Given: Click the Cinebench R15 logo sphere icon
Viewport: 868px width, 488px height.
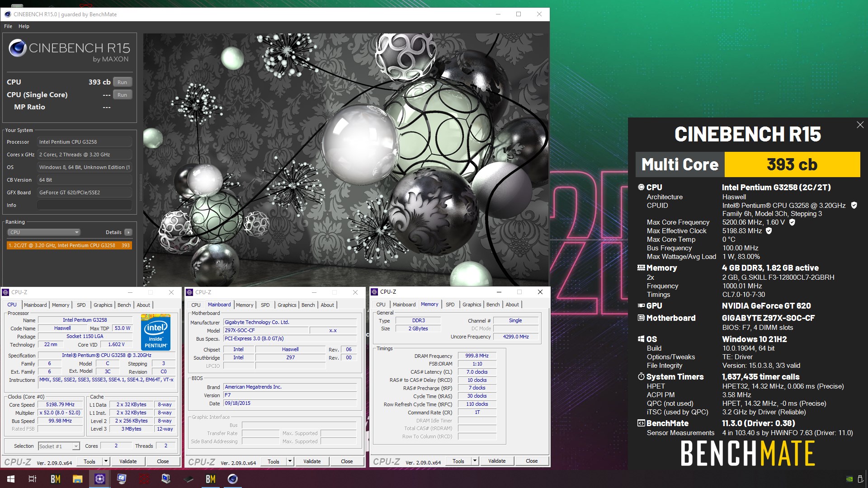Looking at the screenshot, I should pos(18,48).
